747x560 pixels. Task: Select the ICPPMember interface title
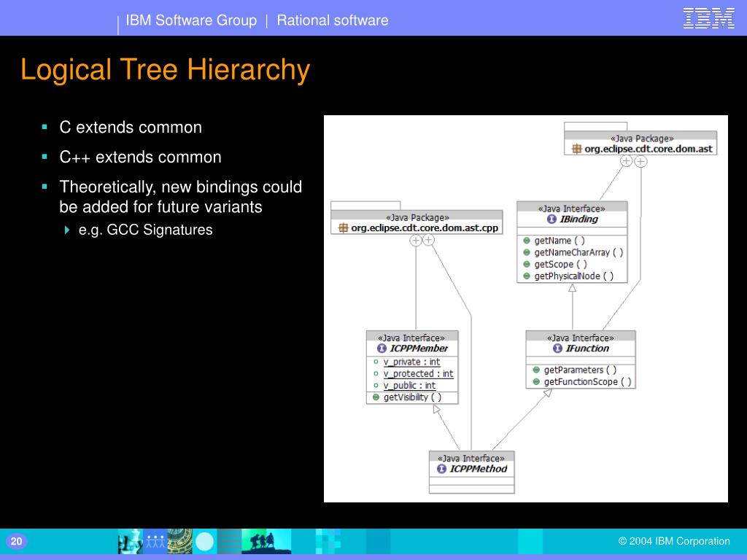(x=419, y=348)
